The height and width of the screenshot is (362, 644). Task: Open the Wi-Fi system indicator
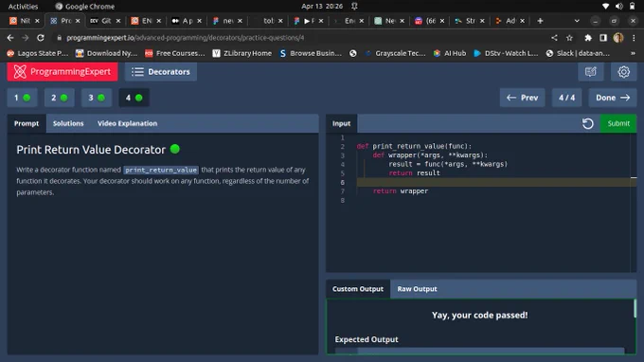(605, 7)
